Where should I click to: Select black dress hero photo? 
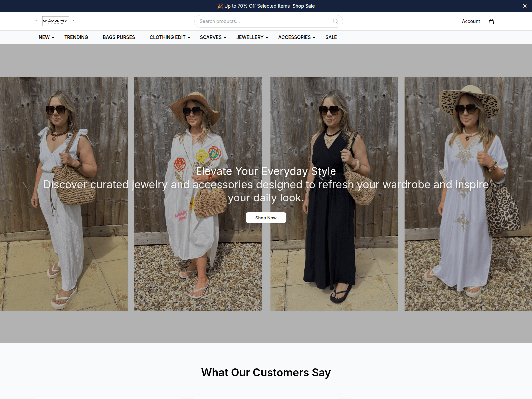(334, 194)
